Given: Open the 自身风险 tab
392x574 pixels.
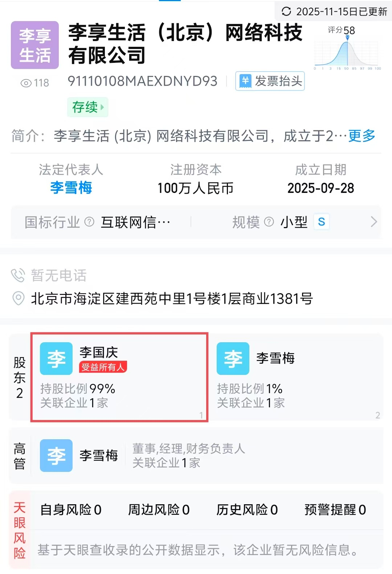Looking at the screenshot, I should pyautogui.click(x=71, y=510).
